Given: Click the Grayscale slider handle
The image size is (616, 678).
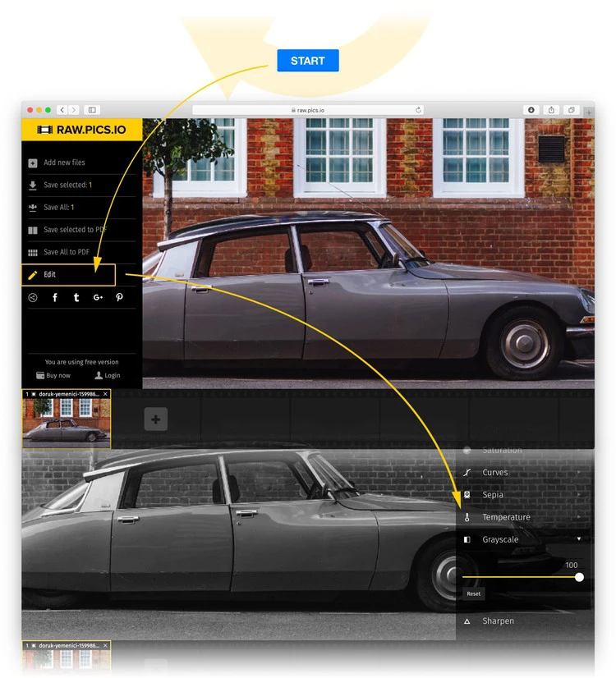Looking at the screenshot, I should [x=579, y=577].
